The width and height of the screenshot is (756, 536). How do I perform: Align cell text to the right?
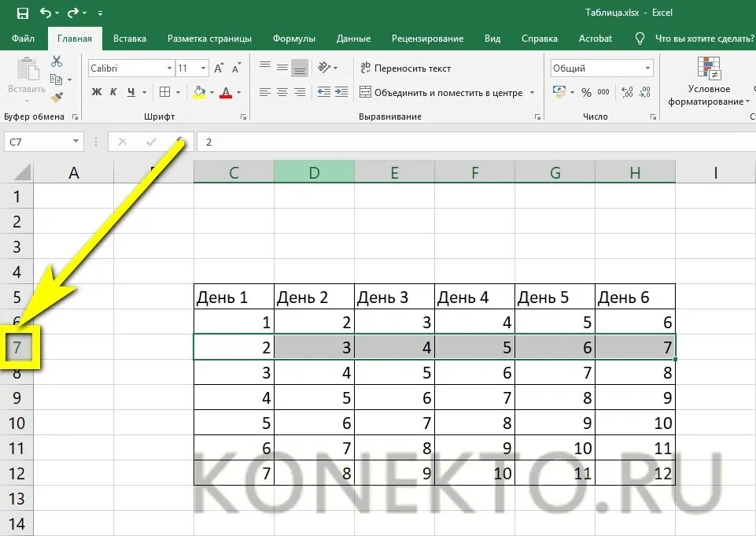[x=300, y=91]
